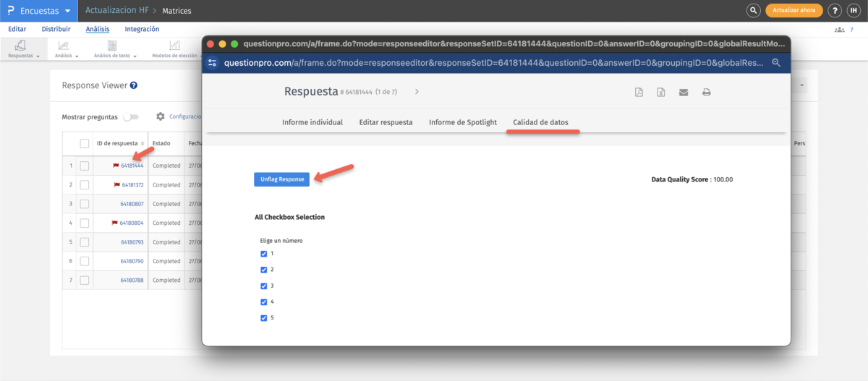Click the Matrices breadcrumb
The width and height of the screenshot is (868, 381).
pos(176,11)
